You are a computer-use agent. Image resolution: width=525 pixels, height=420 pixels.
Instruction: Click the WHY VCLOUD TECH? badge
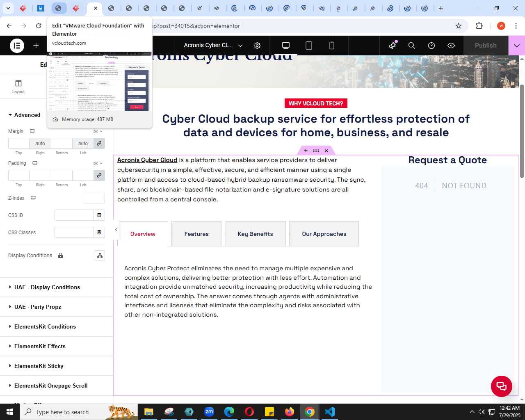pos(316,103)
